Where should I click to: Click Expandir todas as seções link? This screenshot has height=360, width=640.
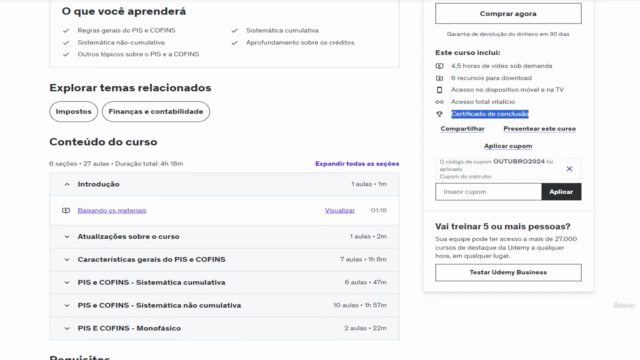click(x=357, y=164)
